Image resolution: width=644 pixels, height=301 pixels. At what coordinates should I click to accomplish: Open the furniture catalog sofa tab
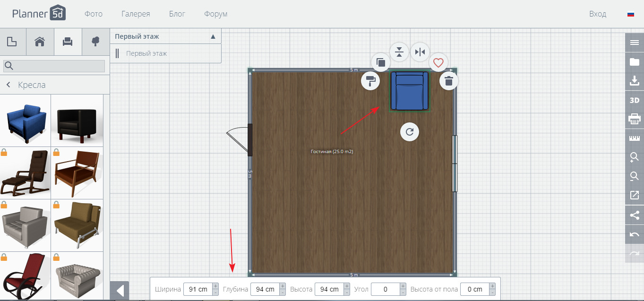[68, 42]
